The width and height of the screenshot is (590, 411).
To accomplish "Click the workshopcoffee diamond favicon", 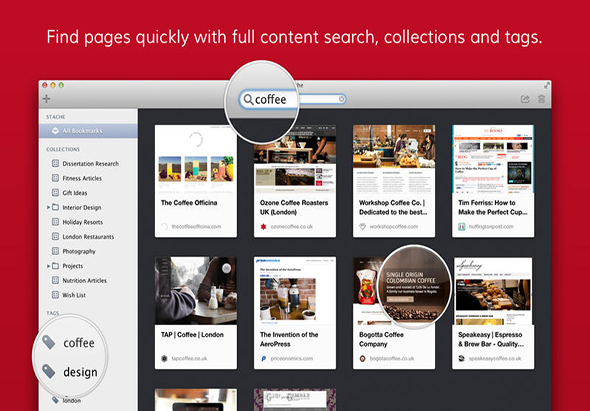I will pyautogui.click(x=362, y=227).
